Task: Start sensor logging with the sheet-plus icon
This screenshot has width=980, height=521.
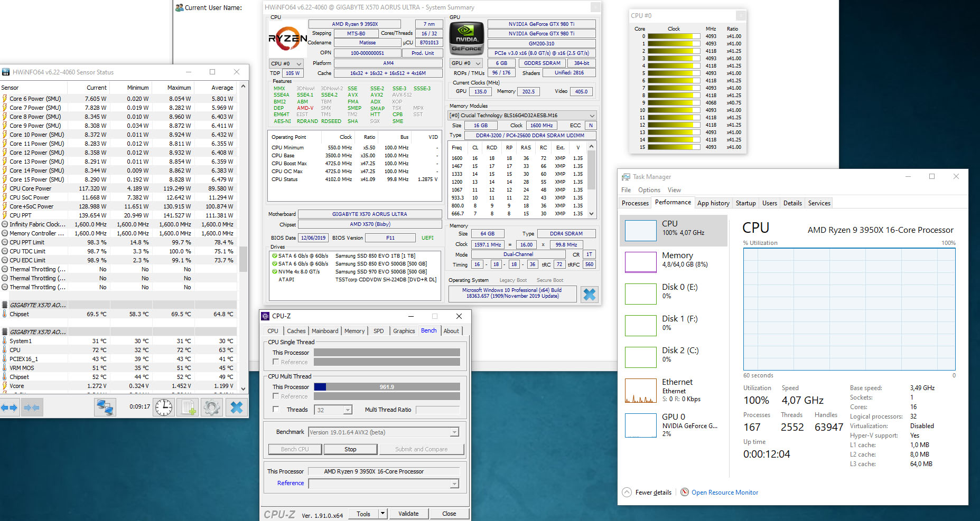Action: (188, 407)
